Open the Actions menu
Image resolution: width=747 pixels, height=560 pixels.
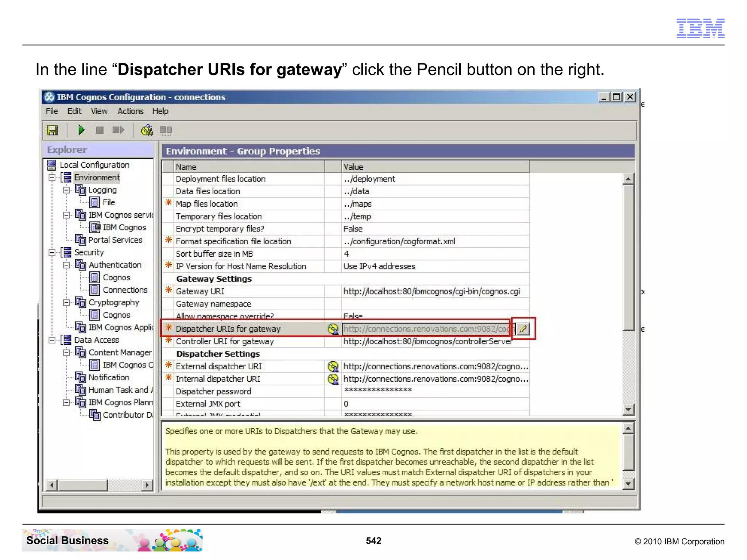pyautogui.click(x=131, y=111)
